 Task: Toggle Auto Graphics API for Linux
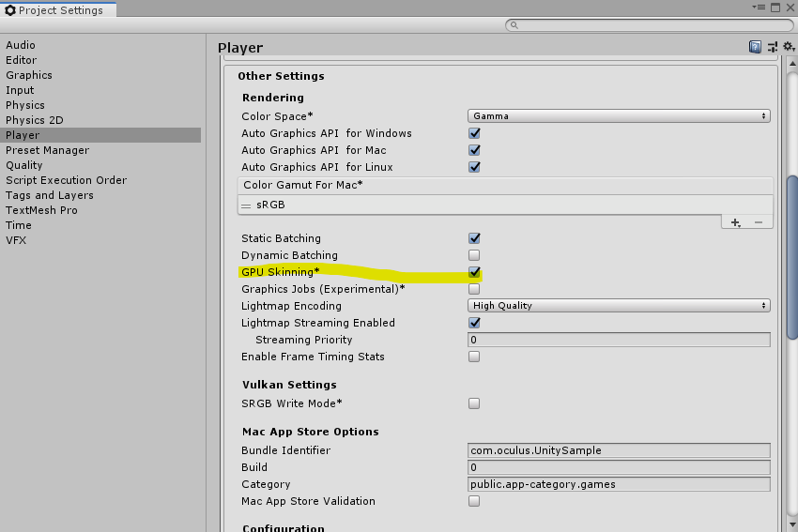[x=474, y=167]
